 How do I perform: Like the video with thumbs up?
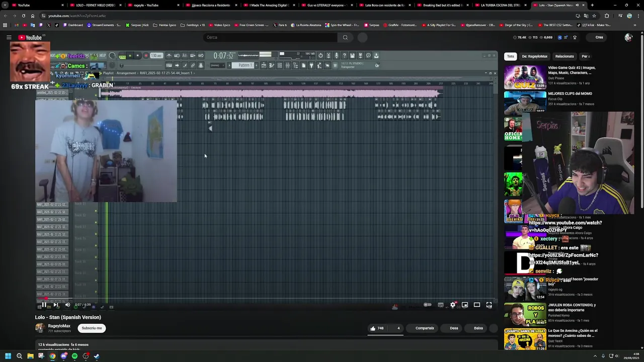(377, 328)
